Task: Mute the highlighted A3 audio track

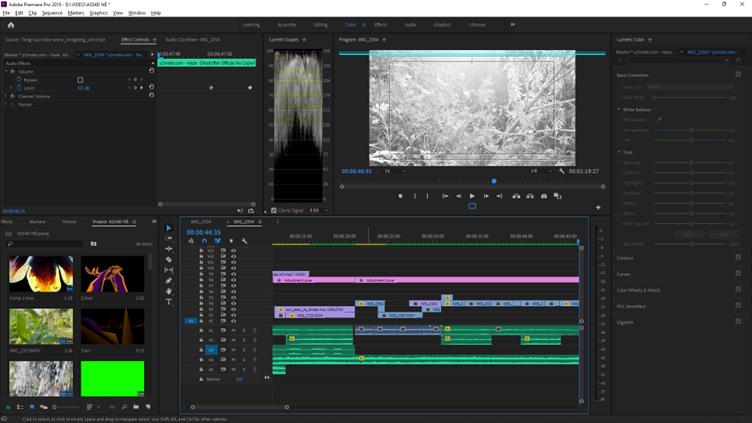Action: 234,350
